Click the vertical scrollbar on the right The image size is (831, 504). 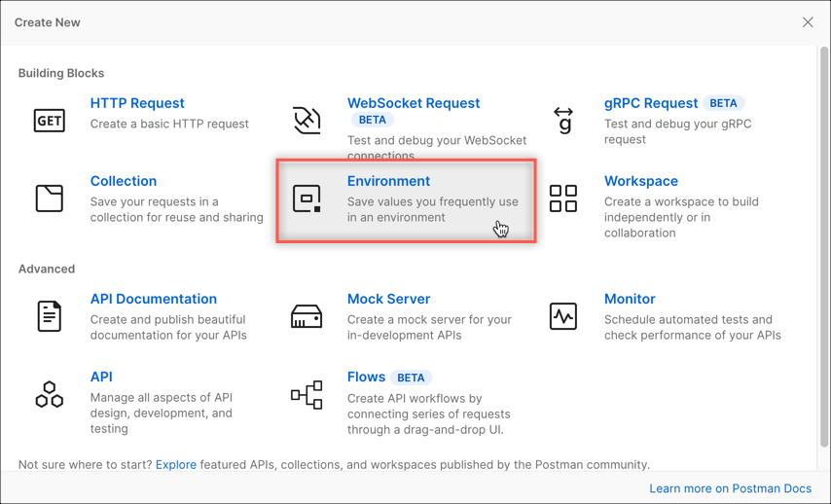click(x=822, y=243)
